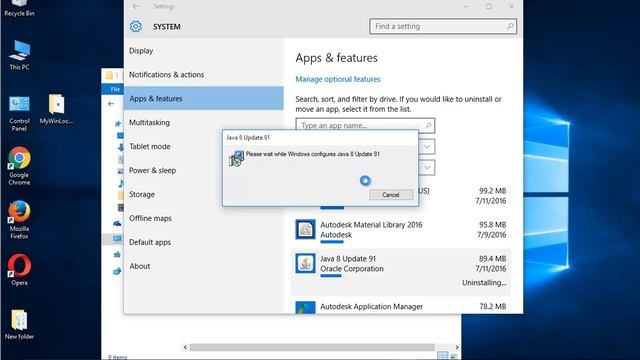Click the Quick access star in File Explorer
This screenshot has width=640, height=360.
pos(118,124)
